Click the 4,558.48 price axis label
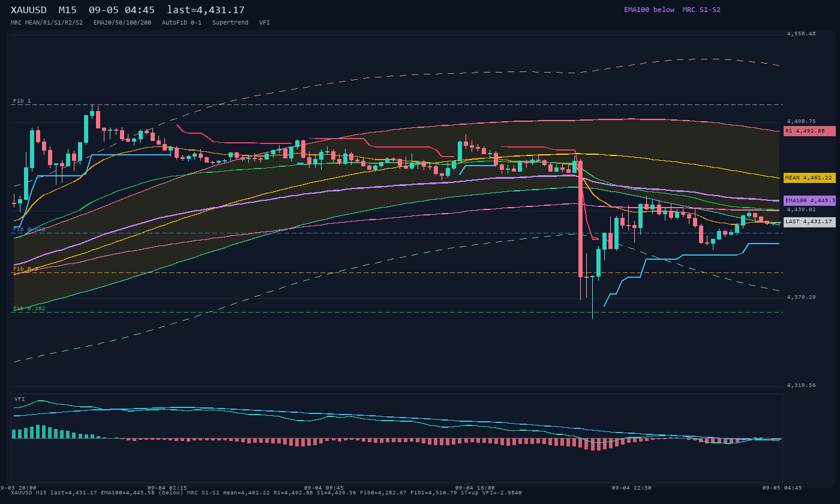 coord(801,34)
